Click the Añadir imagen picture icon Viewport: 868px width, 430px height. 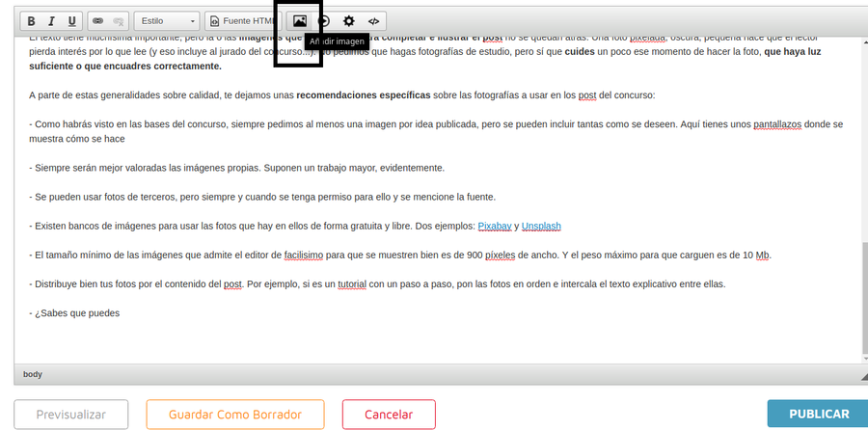coord(299,20)
